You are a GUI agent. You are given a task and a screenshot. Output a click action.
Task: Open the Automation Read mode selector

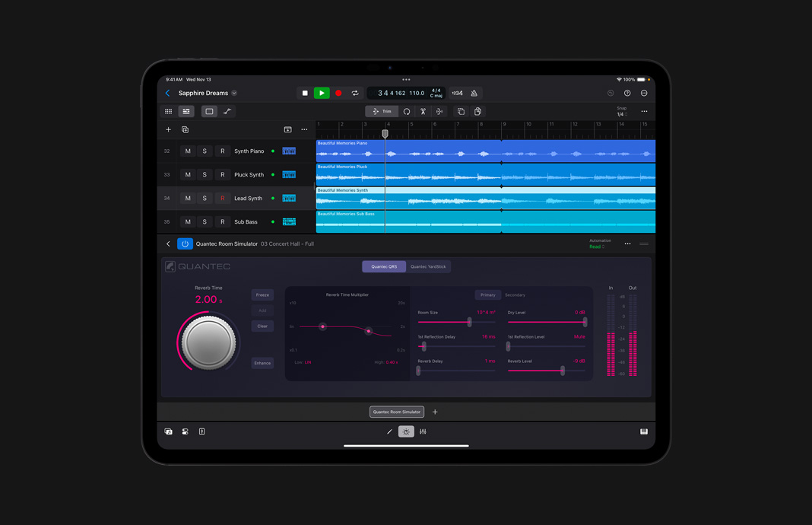tap(596, 247)
